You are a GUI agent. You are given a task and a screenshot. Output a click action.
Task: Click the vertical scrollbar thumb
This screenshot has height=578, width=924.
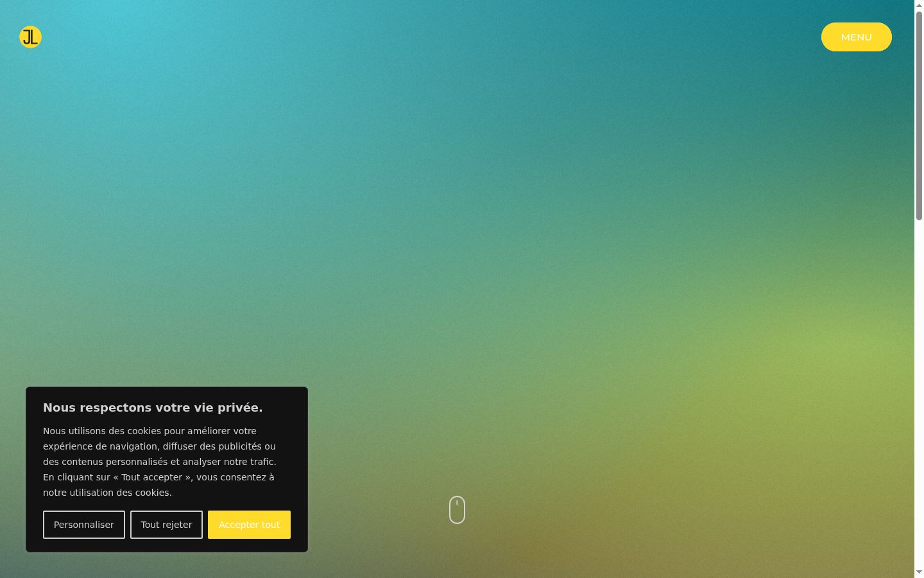click(919, 116)
